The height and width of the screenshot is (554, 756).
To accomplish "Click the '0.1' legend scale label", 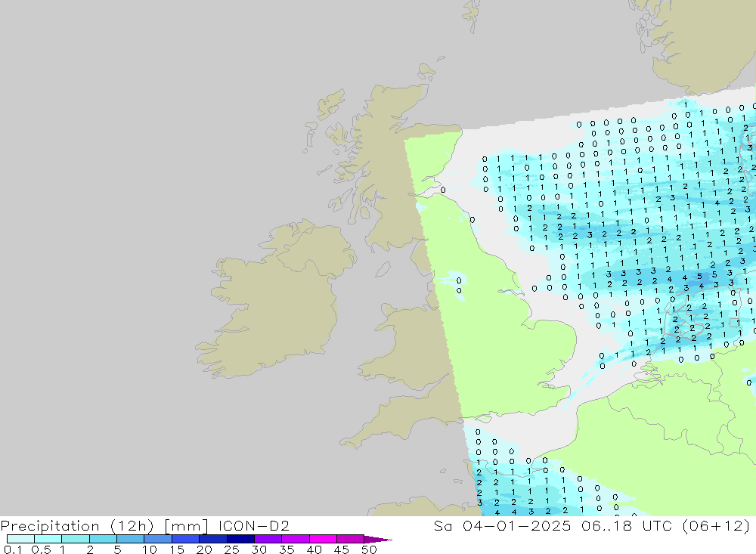I will click(x=13, y=549).
